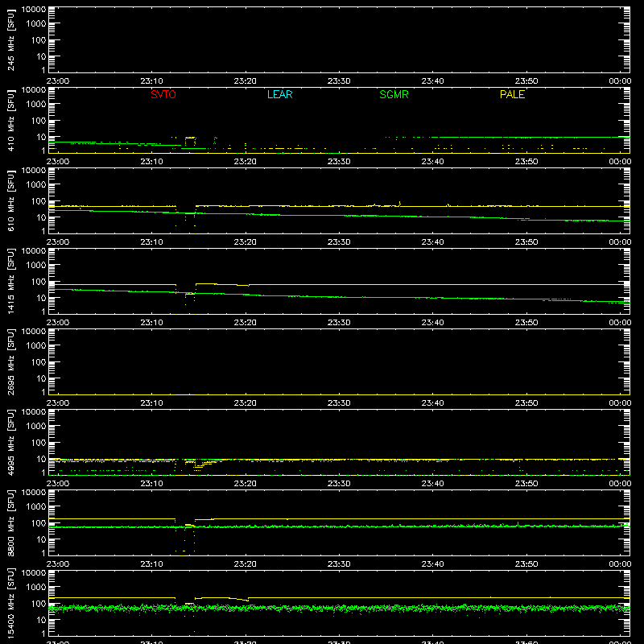Click 23:10 on the 245 MHz time axis
Viewport: 644px width, 644px height.
[151, 81]
